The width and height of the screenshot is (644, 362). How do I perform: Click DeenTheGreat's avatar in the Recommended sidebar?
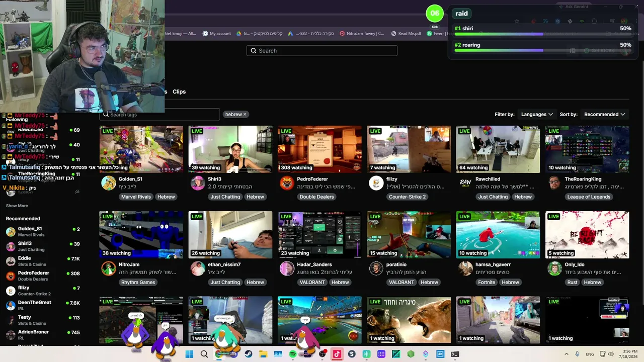click(x=11, y=305)
